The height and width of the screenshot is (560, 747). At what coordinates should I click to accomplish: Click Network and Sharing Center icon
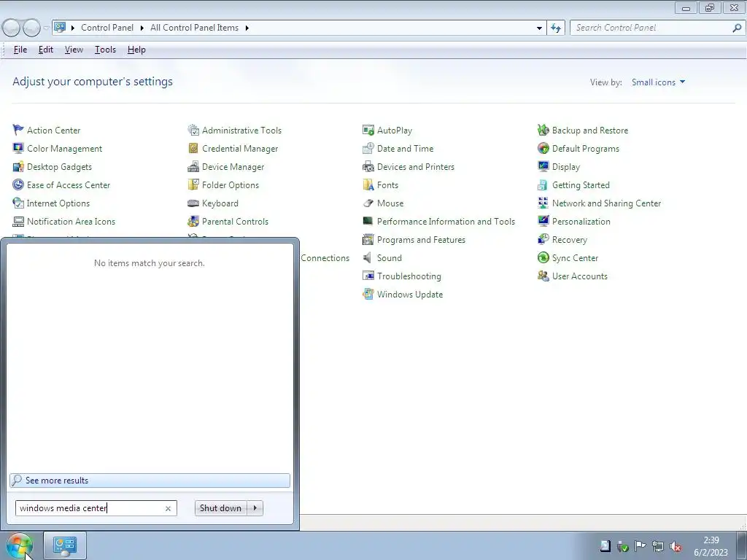543,203
